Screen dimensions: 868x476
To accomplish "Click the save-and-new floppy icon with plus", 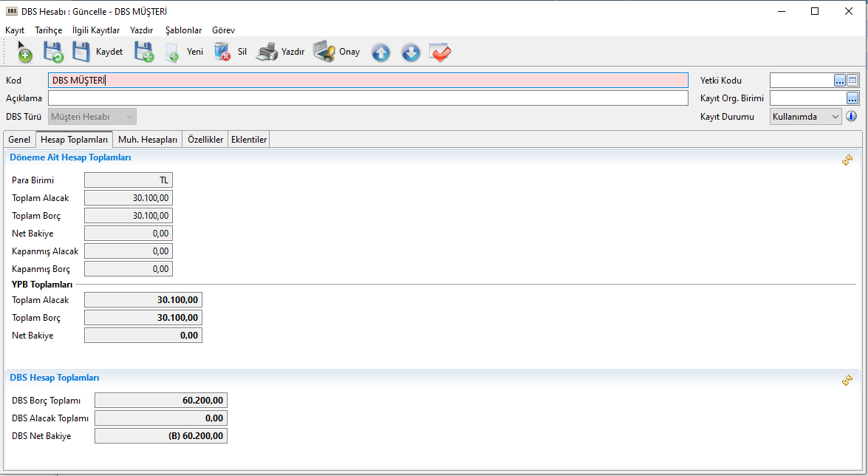I will [x=143, y=52].
